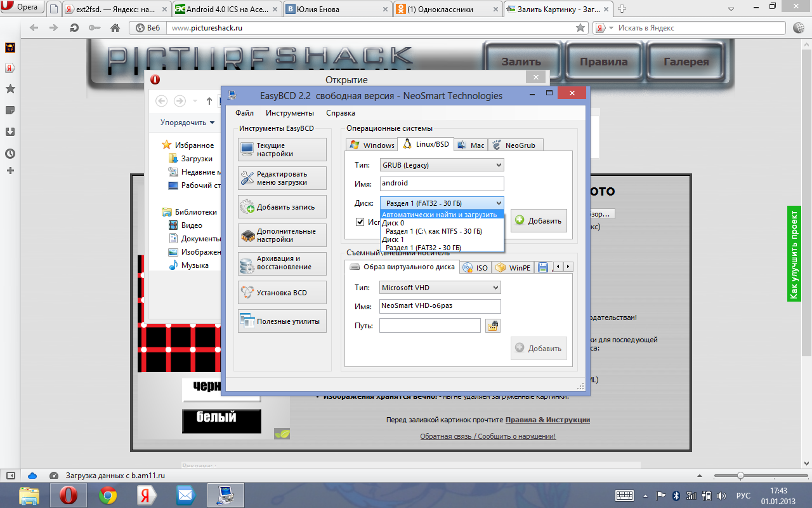Open the Текущие настройки section in EasyBCD
The width and height of the screenshot is (812, 508).
click(x=282, y=150)
